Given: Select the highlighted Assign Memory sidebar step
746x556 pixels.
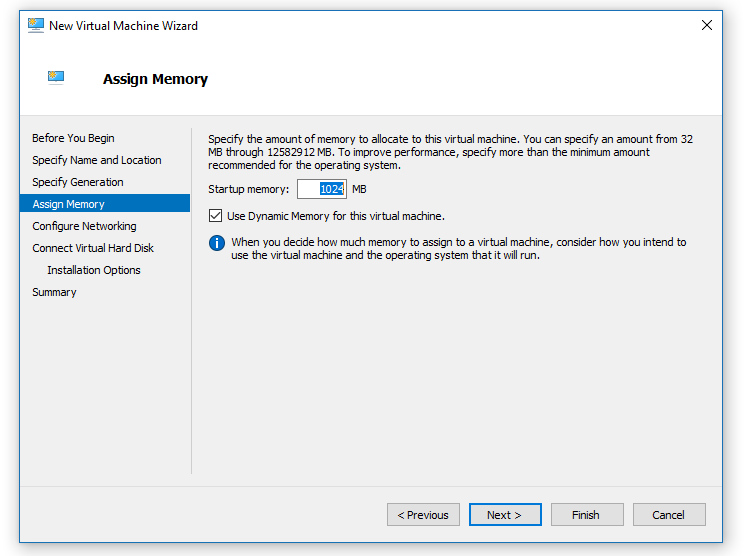Looking at the screenshot, I should click(x=68, y=204).
